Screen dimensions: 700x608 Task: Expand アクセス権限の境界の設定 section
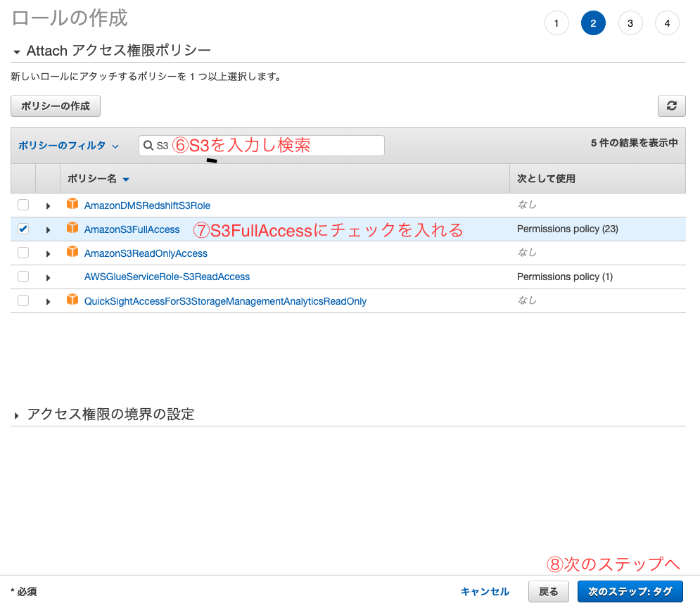coord(16,416)
